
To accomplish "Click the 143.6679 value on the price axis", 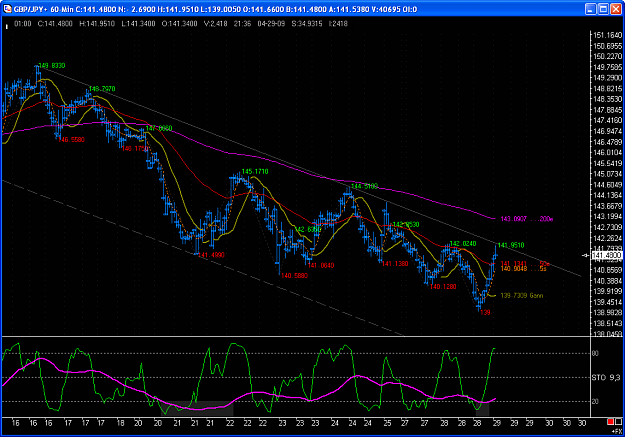I will (607, 206).
